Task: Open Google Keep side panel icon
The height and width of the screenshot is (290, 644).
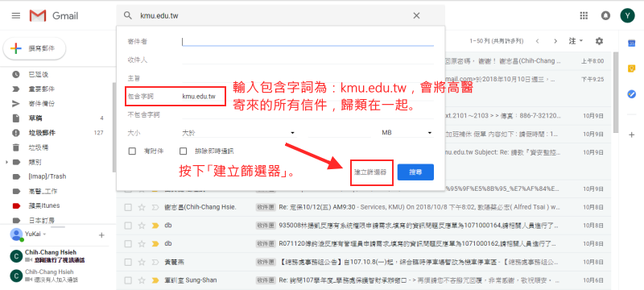Action: (632, 68)
